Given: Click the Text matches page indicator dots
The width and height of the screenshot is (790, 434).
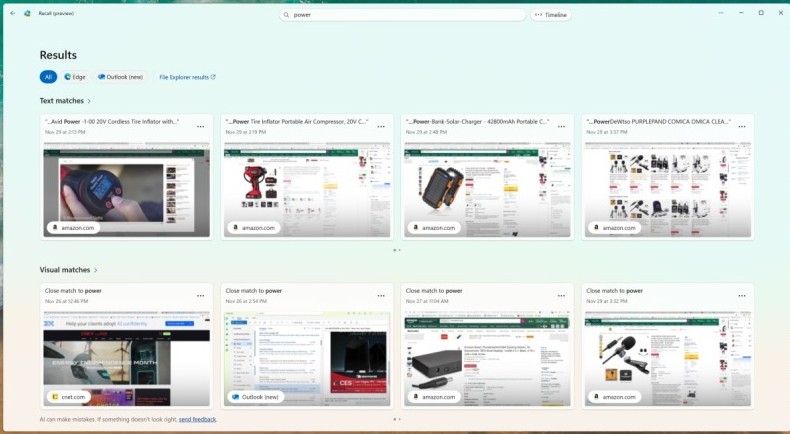Looking at the screenshot, I should 397,250.
